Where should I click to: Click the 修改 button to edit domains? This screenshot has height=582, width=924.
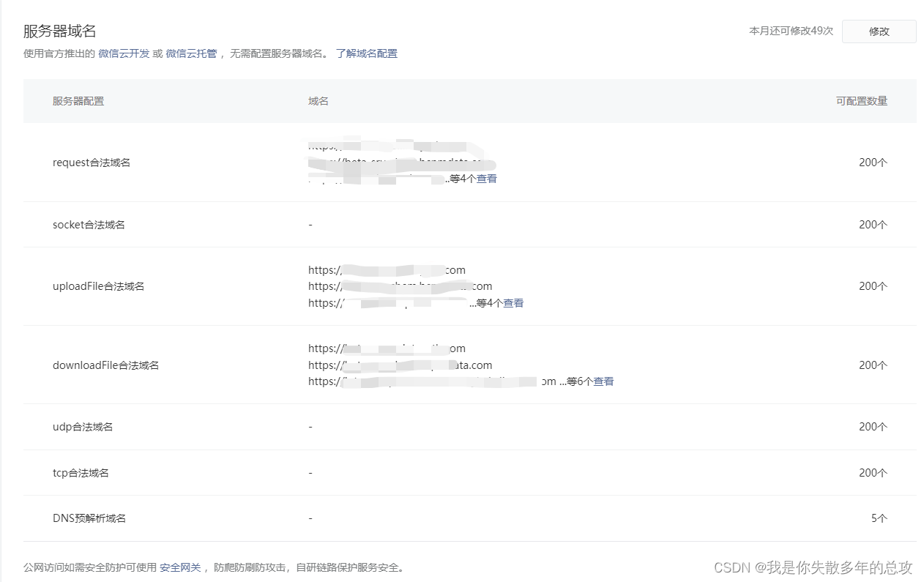pos(879,31)
